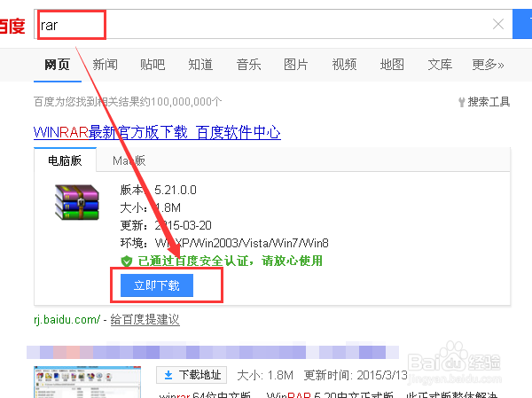The height and width of the screenshot is (398, 532).
Task: Click the results count text 100,000,000个
Action: 186,101
